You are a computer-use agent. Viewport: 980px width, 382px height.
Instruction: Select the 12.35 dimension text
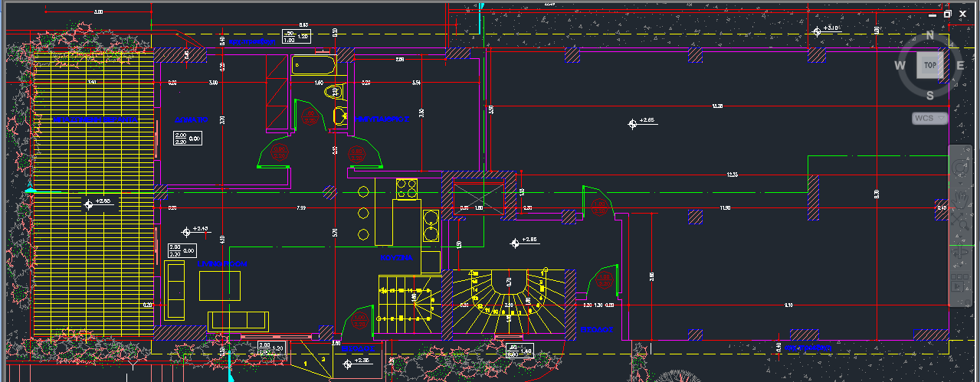(x=732, y=175)
